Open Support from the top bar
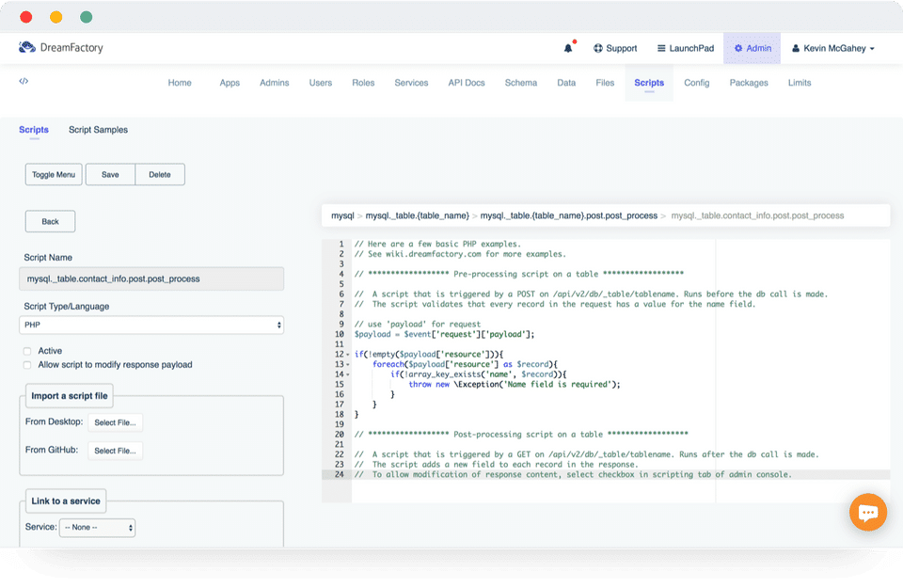Viewport: 903px width, 588px height. pyautogui.click(x=615, y=48)
